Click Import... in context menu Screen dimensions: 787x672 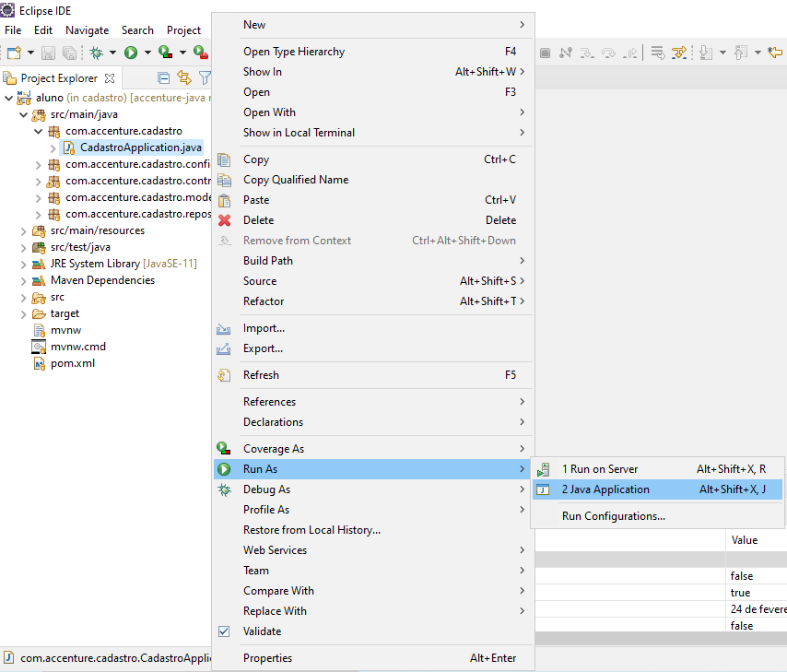[x=372, y=328]
